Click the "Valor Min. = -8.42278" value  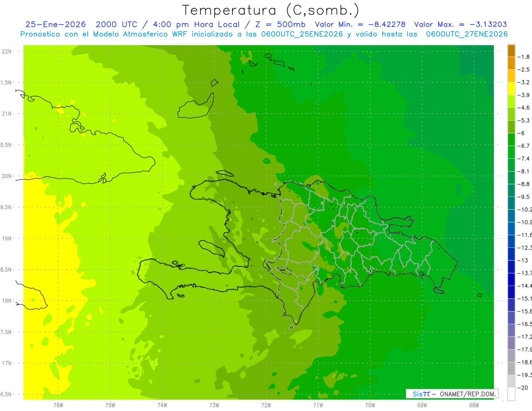click(x=360, y=24)
